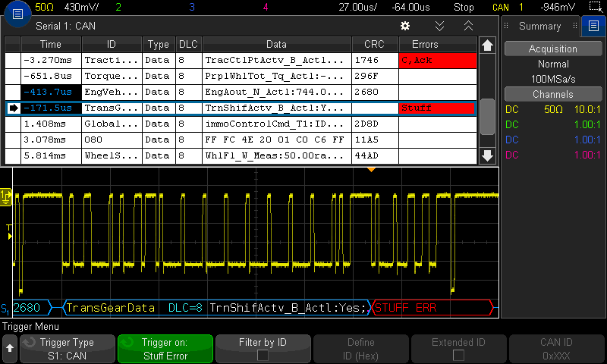Click the -64.00us delay readout
This screenshot has width=607, height=364.
(x=410, y=7)
